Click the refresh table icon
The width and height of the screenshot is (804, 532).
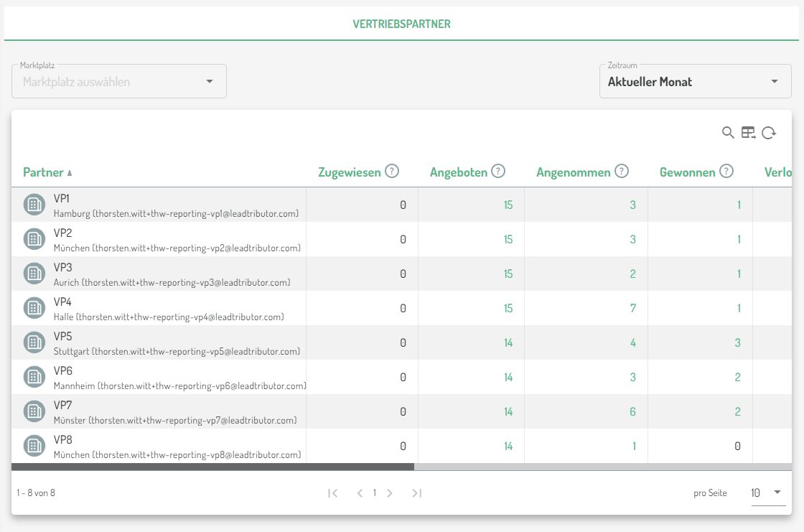coord(769,132)
